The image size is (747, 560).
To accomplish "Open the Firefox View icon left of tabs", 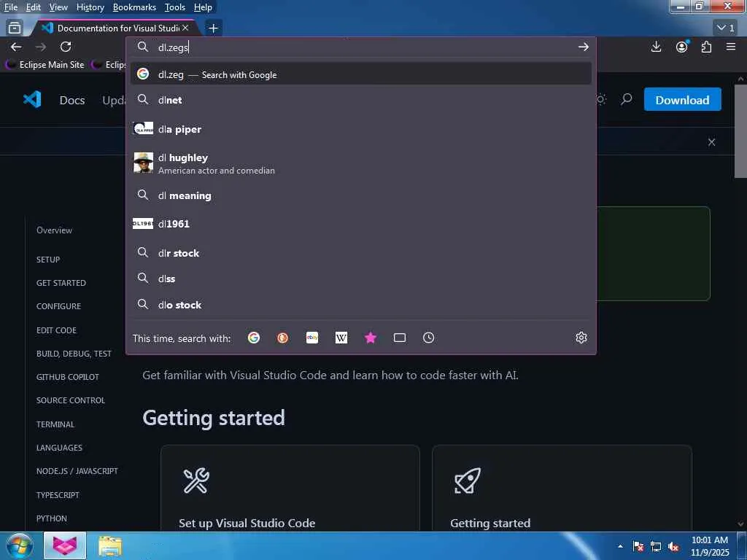I will pyautogui.click(x=15, y=28).
